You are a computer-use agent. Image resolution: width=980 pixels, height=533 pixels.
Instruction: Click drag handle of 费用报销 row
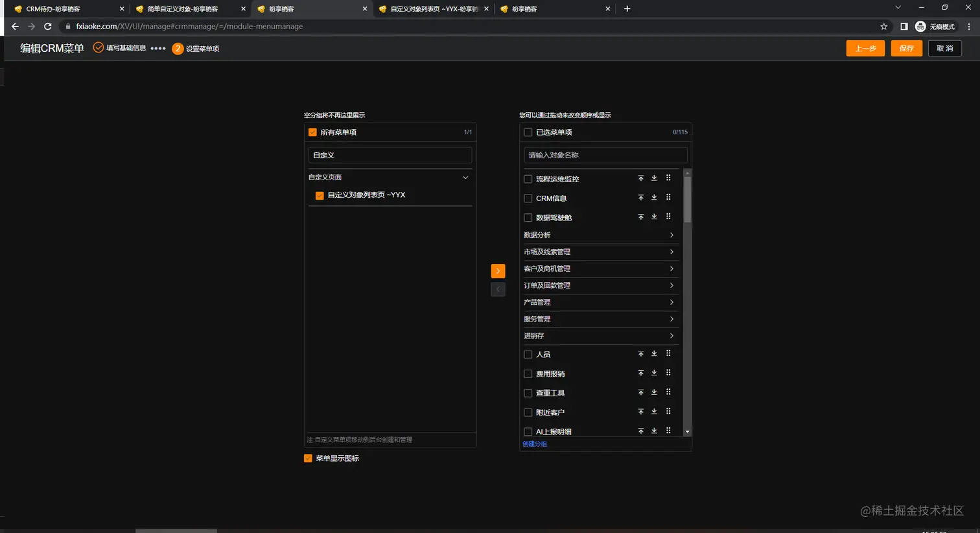(668, 373)
